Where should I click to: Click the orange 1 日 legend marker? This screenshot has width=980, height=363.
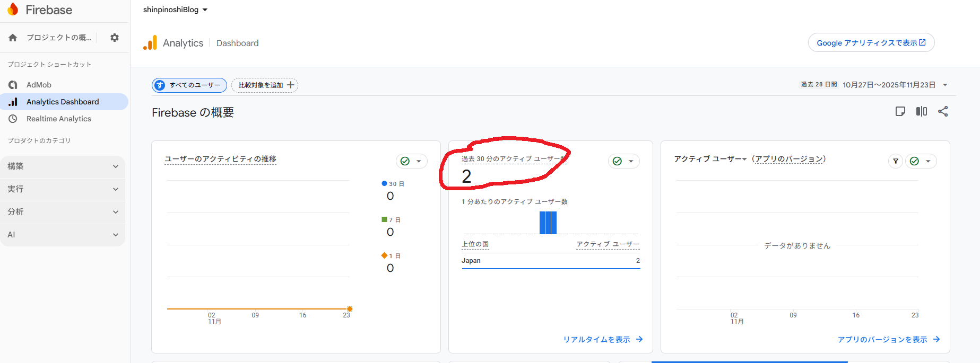pos(384,255)
